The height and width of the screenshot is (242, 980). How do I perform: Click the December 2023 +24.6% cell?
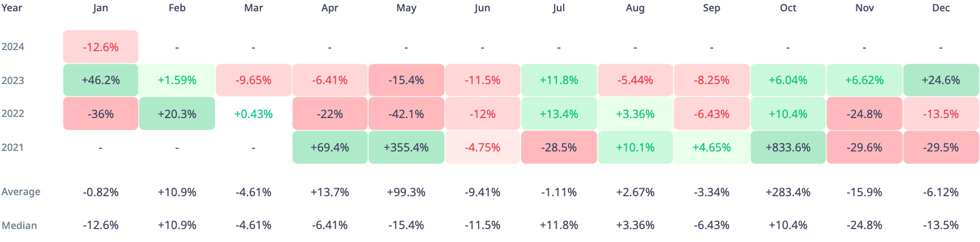tap(941, 80)
